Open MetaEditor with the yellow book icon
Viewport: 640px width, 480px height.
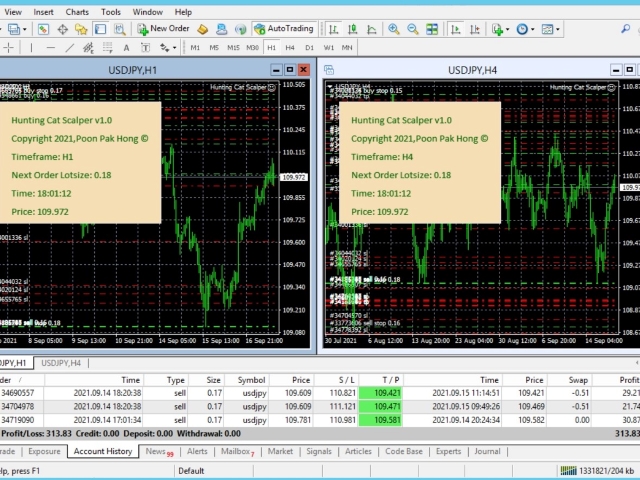tap(202, 29)
